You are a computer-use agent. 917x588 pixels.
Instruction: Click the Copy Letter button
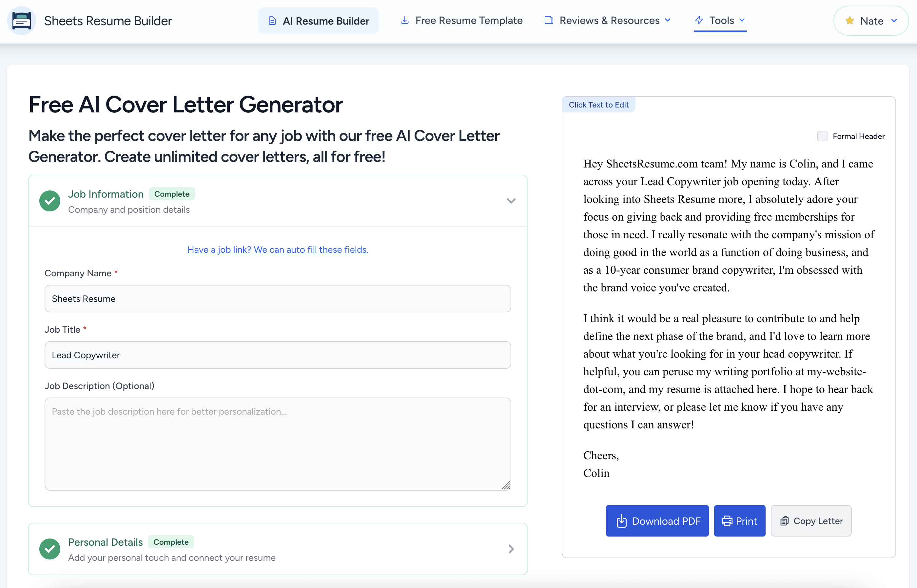(811, 521)
